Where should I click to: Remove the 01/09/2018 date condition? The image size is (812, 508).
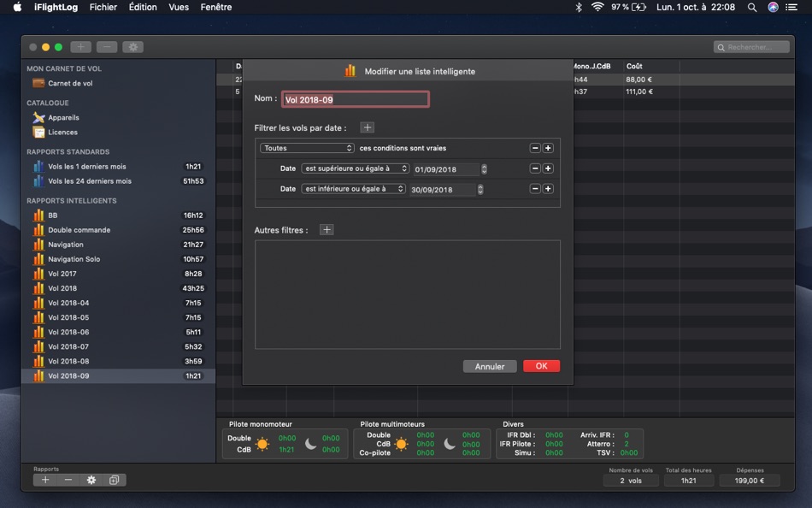(535, 168)
